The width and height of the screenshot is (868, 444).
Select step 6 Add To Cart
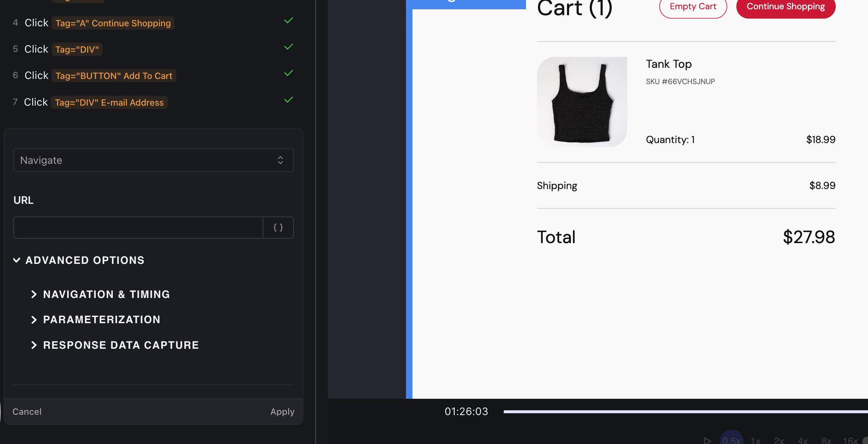pos(114,76)
